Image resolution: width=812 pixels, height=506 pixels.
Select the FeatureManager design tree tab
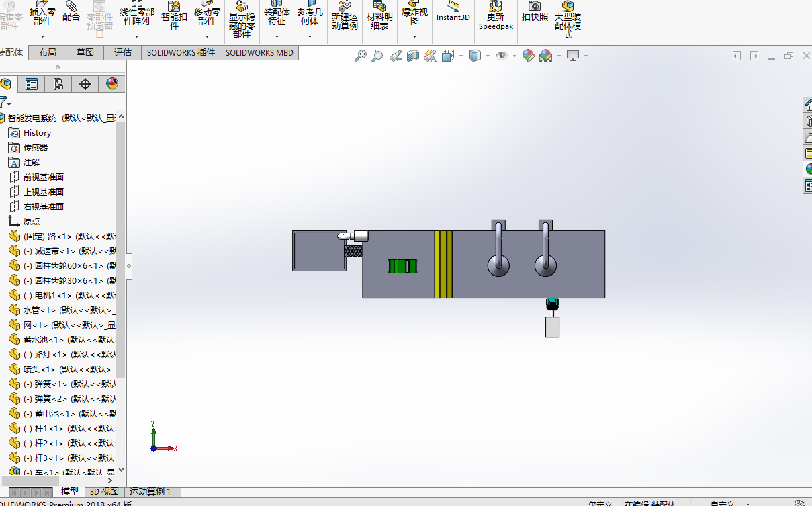6,84
